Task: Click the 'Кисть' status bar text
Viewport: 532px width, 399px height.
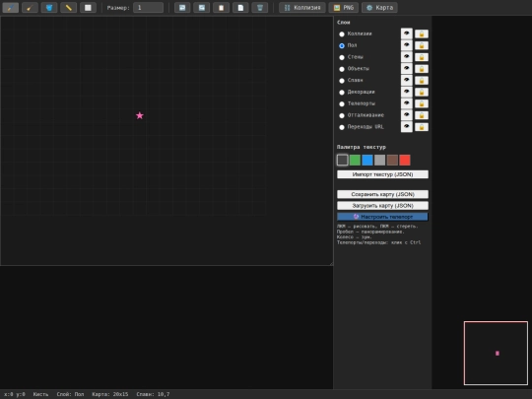Action: (40, 394)
